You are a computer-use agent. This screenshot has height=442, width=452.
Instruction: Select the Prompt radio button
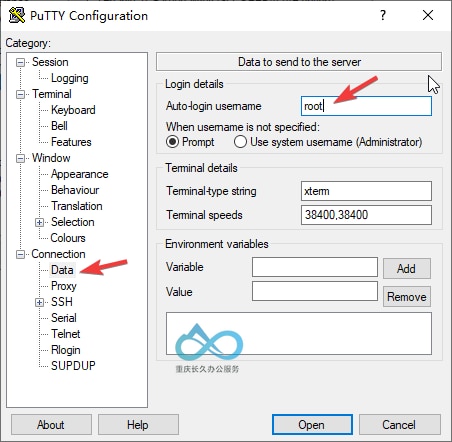click(172, 142)
